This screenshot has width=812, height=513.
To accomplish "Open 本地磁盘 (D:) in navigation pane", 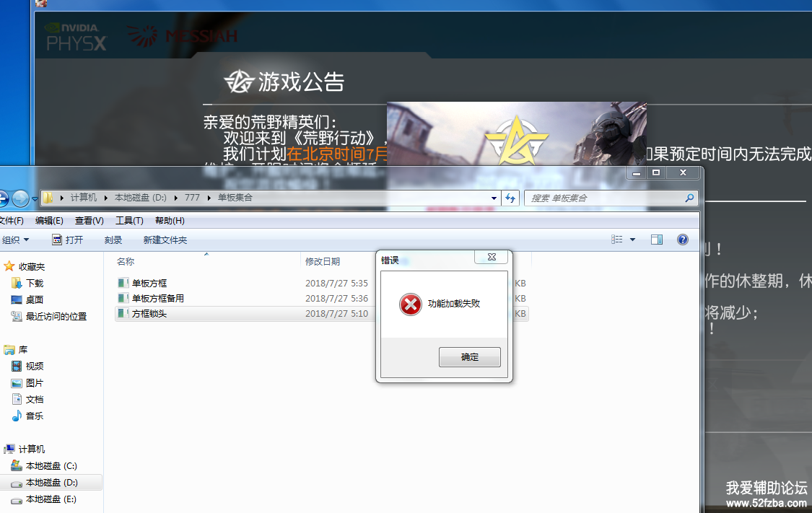I will coord(52,483).
